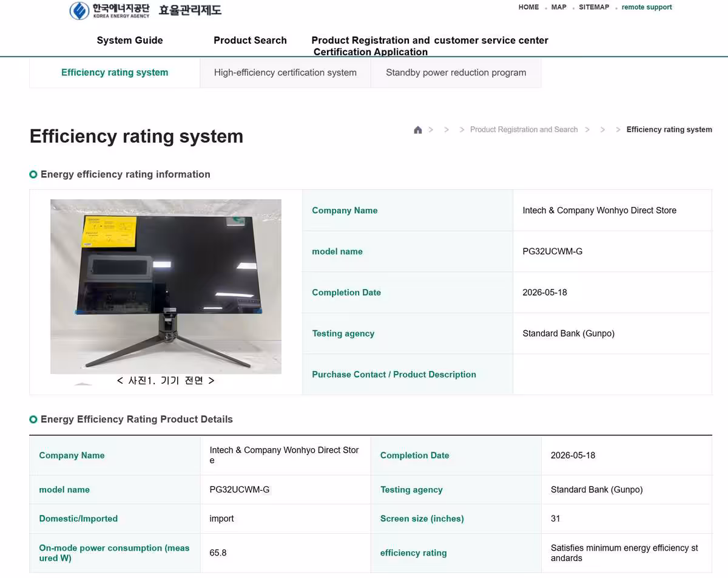The width and height of the screenshot is (728, 578).
Task: Click Company Name label in Product Details table
Action: [72, 455]
